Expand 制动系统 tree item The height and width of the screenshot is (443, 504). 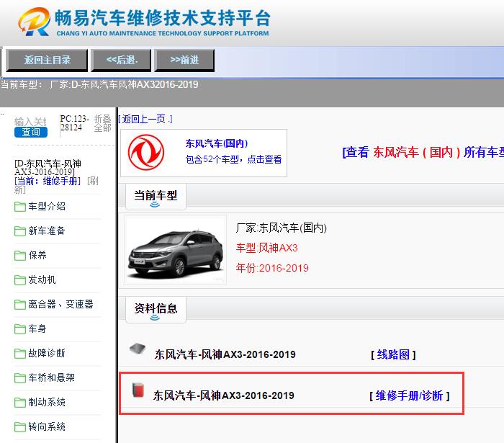(x=47, y=402)
